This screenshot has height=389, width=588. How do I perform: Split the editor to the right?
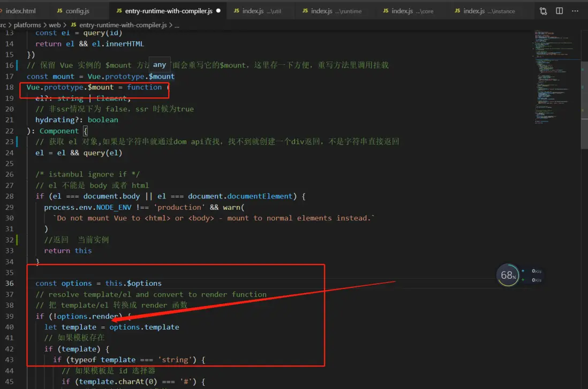tap(559, 11)
